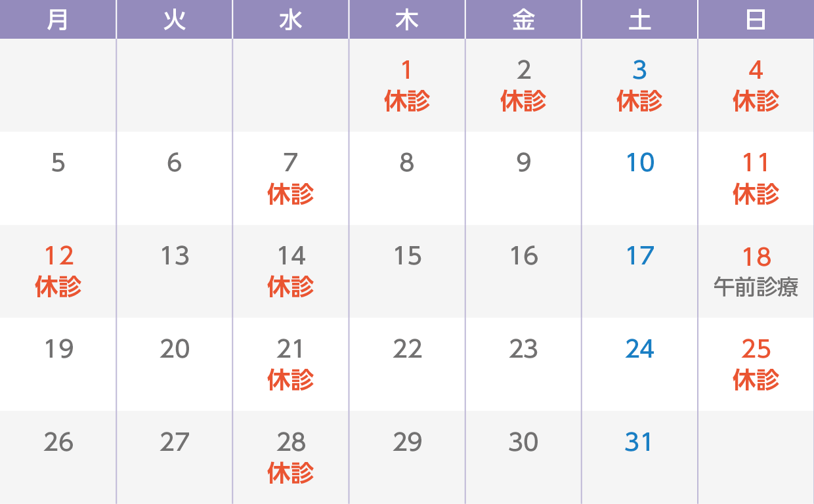Viewport: 814px width, 504px height.
Task: Select date 7 closed Wednesday
Action: [x=290, y=163]
